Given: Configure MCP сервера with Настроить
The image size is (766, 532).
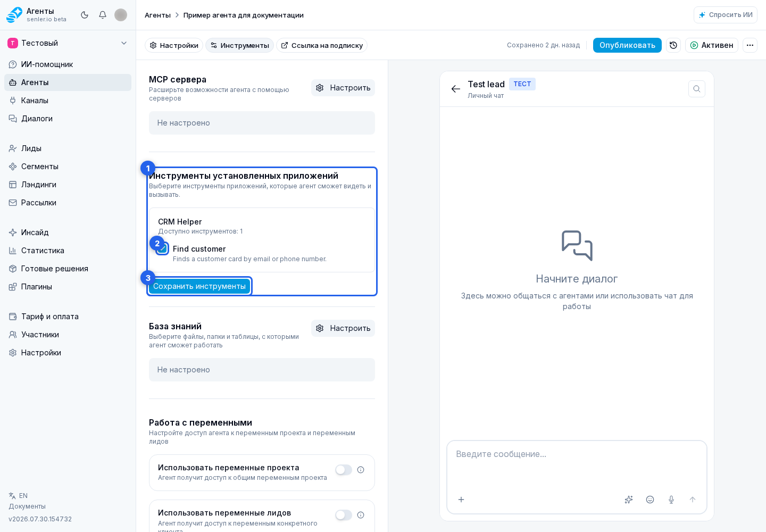Looking at the screenshot, I should click(x=343, y=88).
